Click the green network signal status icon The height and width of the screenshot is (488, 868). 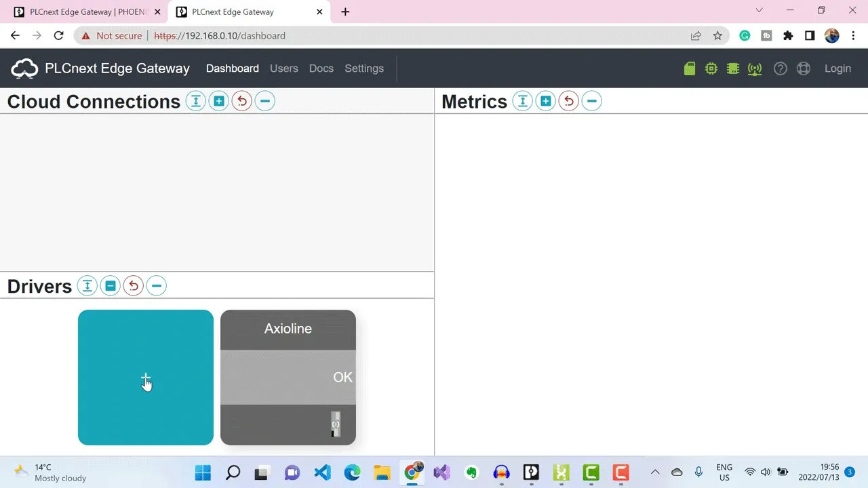tap(755, 68)
